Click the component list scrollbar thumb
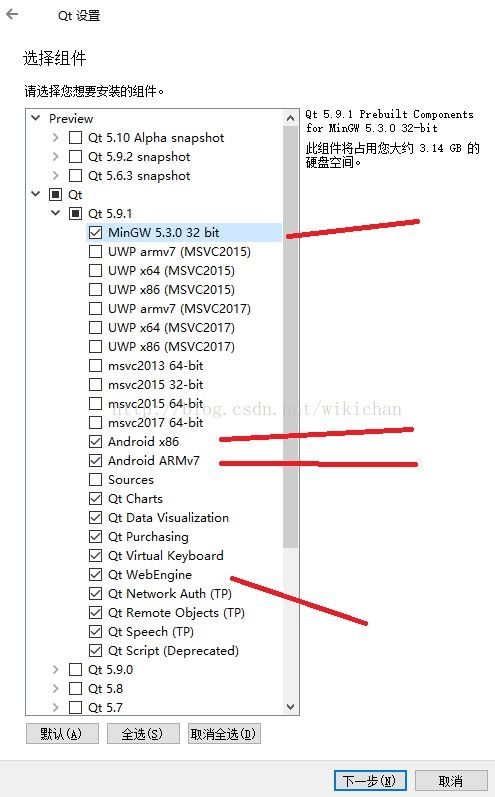 [x=290, y=337]
